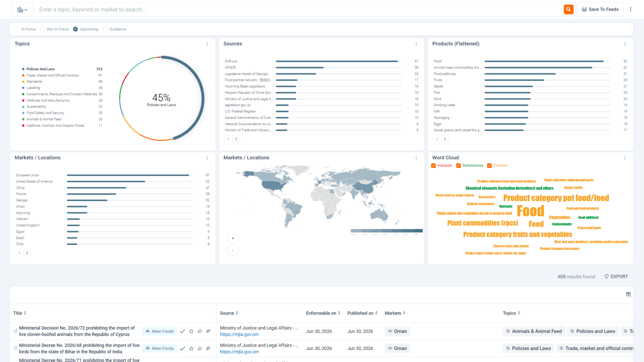Click the orange search button
The width and height of the screenshot is (644, 362).
[x=568, y=9]
